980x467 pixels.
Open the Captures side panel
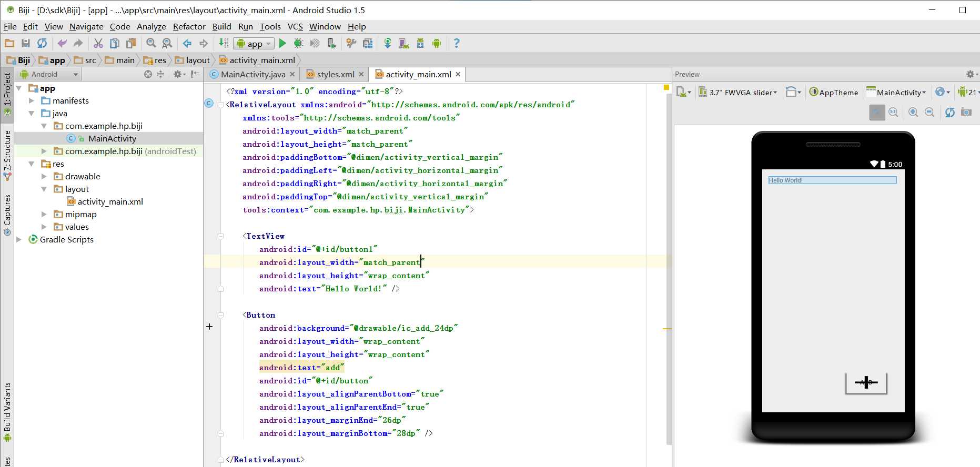(x=7, y=215)
